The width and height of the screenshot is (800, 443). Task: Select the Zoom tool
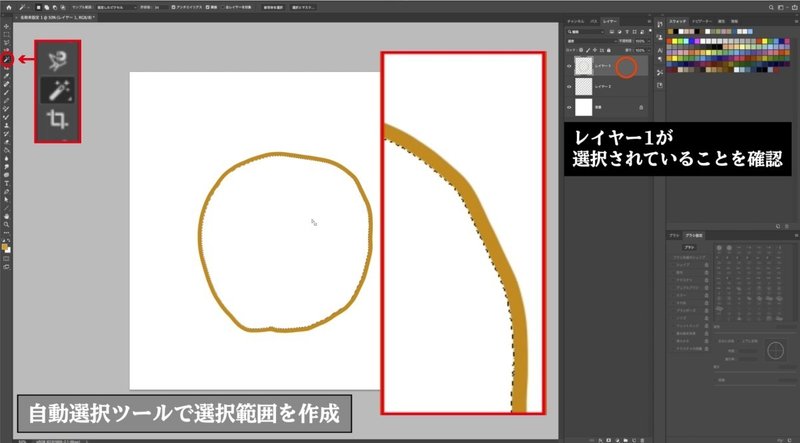click(x=7, y=225)
